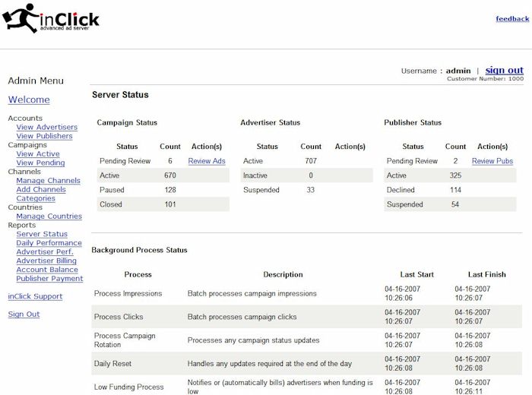
Task: Open Publisher Payment report
Action: (x=49, y=279)
